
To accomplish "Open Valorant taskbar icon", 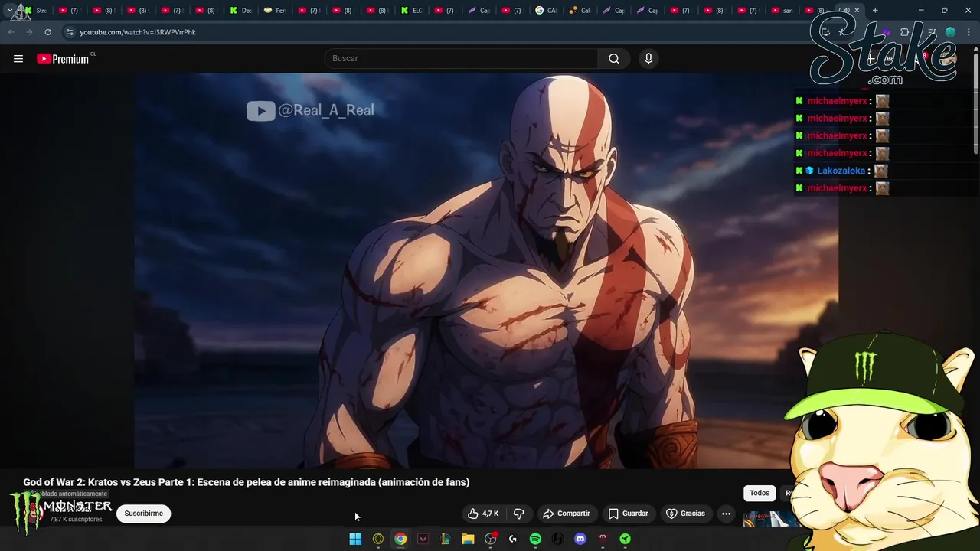I will (x=423, y=539).
